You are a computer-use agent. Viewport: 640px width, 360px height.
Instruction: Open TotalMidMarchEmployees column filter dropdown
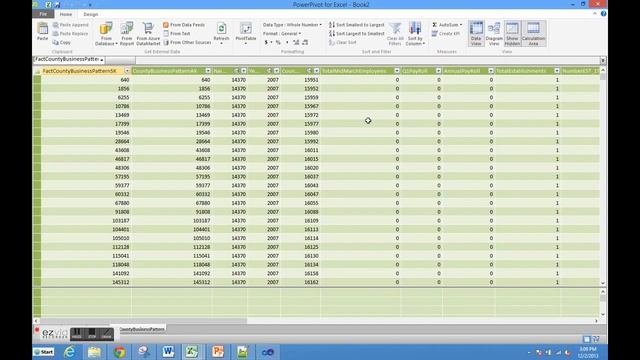click(397, 71)
